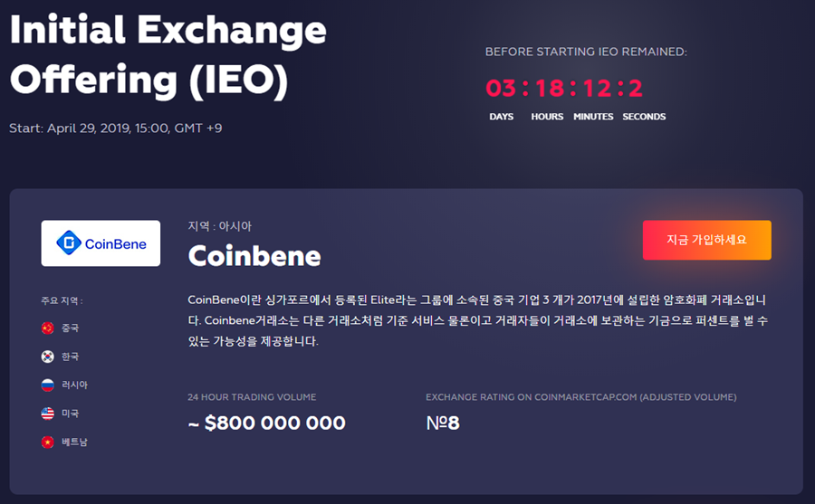Click the blue hexagon CoinBene emblem

[69, 242]
